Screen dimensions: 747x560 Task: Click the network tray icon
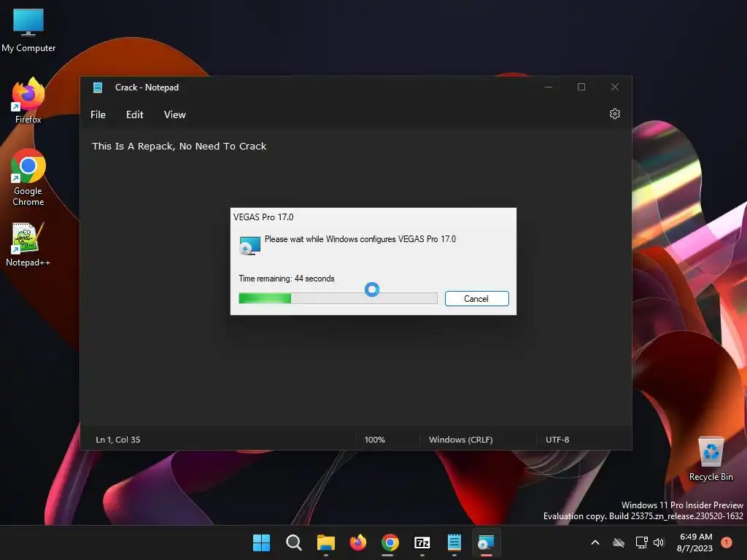tap(641, 542)
